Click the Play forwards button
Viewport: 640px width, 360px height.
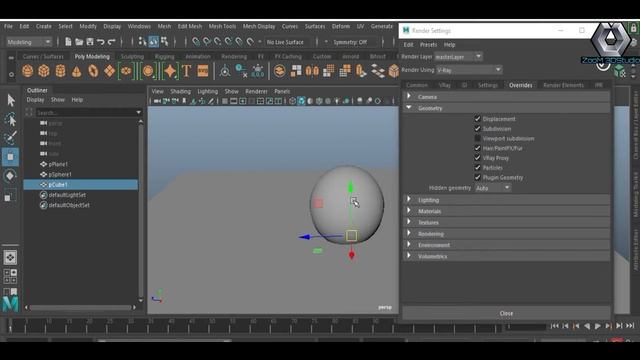pos(598,326)
